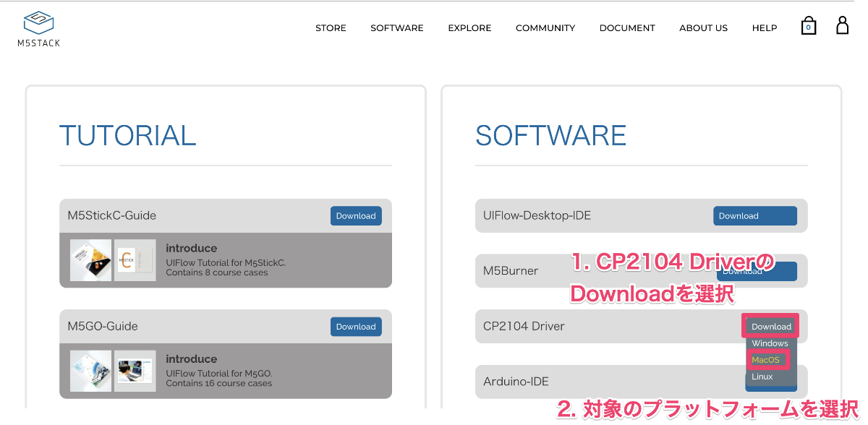
Task: Open the ABOUT US menu
Action: click(703, 28)
